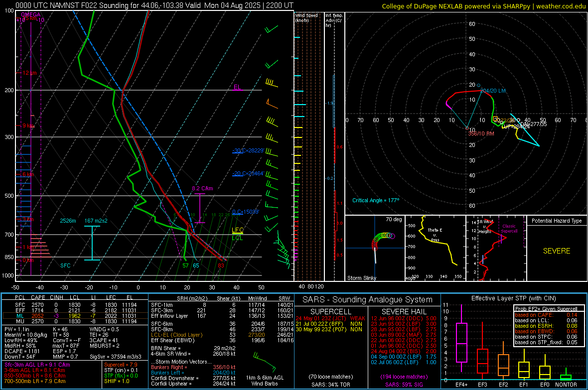
Task: Click the 1km & 6km AGL Wind Barbs caption
Action: (x=265, y=381)
